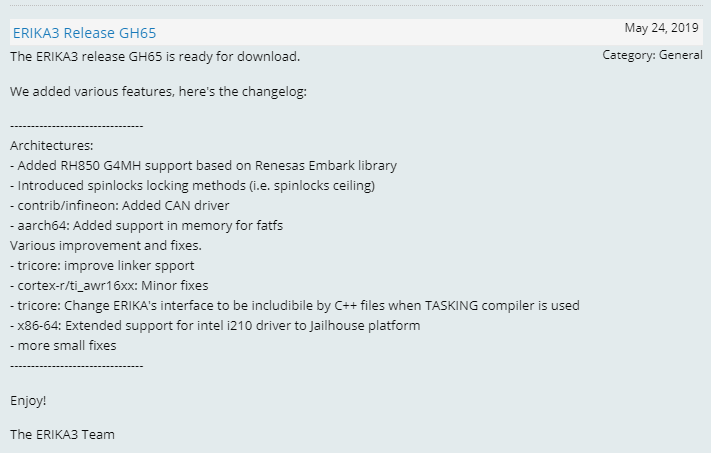Click the dashed separator below the changelog
The height and width of the screenshot is (453, 711).
(x=76, y=366)
